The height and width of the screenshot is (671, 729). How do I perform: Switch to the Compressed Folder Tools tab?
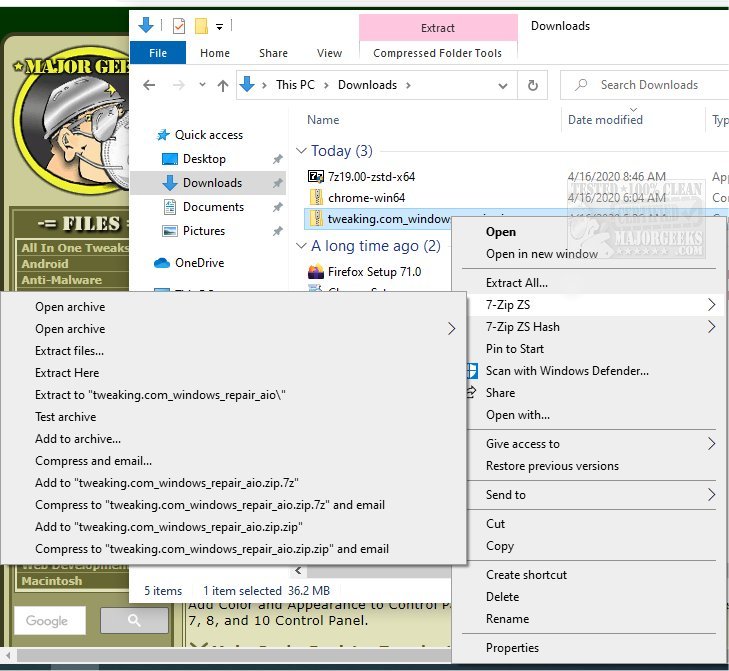[437, 53]
